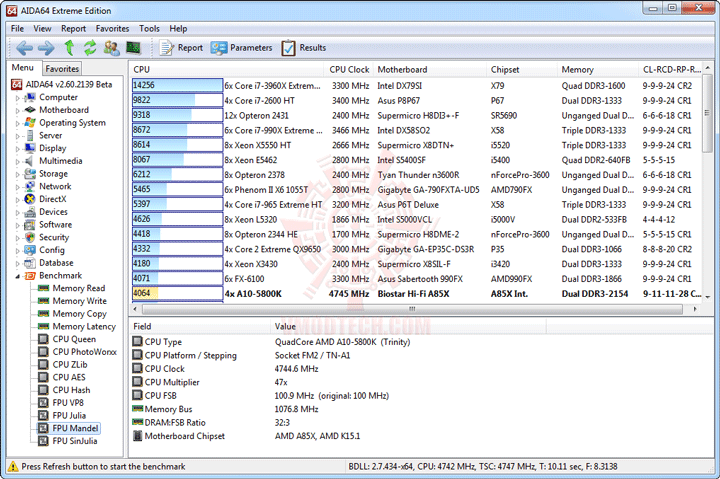Open the Favorites menu
The image size is (720, 479).
[x=112, y=28]
